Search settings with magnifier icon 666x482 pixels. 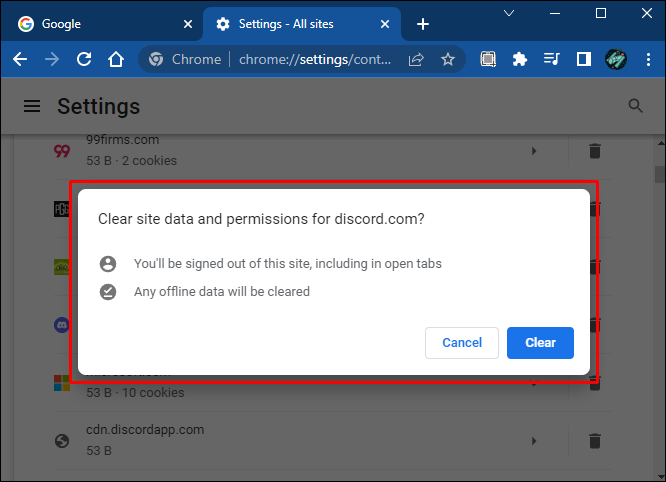(x=635, y=106)
